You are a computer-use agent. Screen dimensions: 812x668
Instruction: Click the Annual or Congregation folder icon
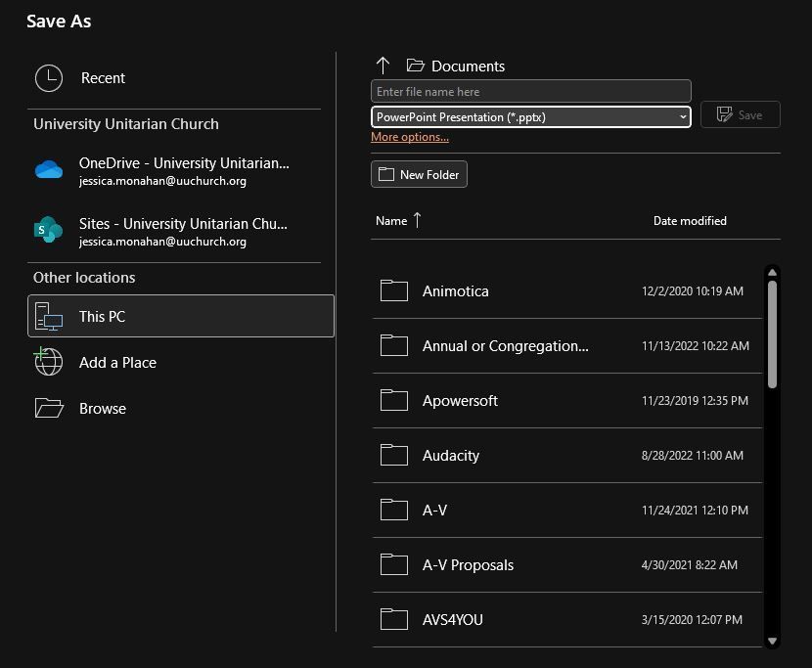tap(393, 345)
